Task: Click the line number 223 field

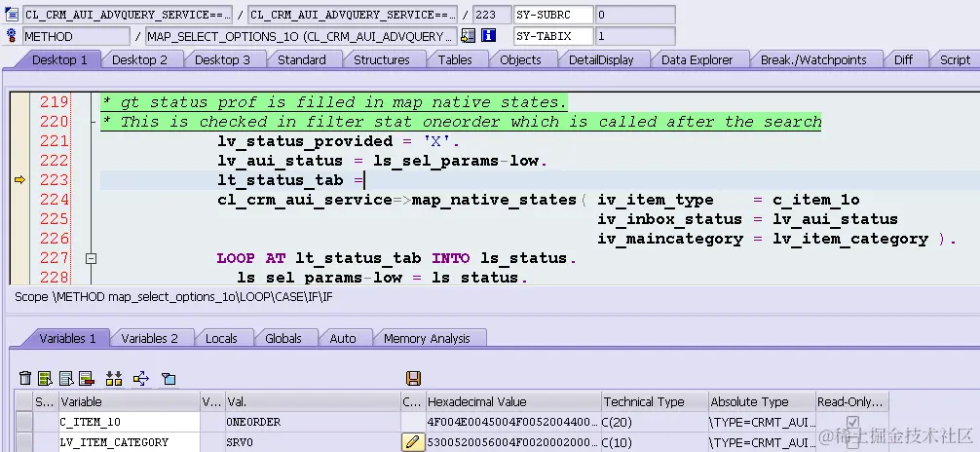Action: click(x=491, y=15)
